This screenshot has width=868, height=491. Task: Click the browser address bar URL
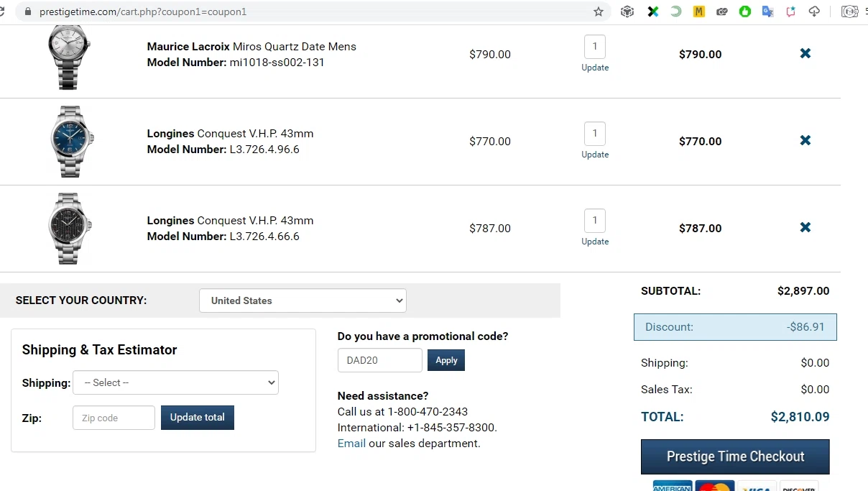point(143,12)
